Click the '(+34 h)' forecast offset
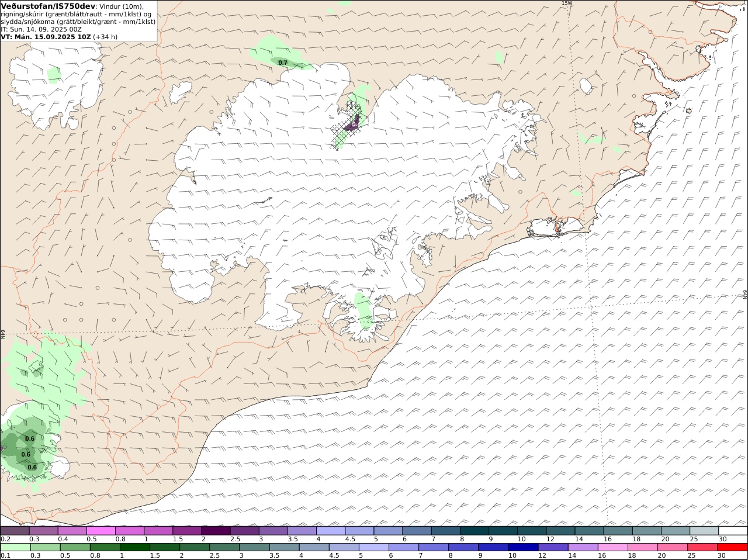Image resolution: width=748 pixels, height=560 pixels. (x=106, y=37)
